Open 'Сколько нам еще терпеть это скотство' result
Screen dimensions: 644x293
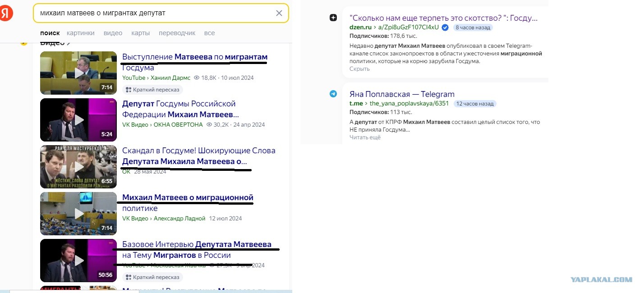point(444,18)
